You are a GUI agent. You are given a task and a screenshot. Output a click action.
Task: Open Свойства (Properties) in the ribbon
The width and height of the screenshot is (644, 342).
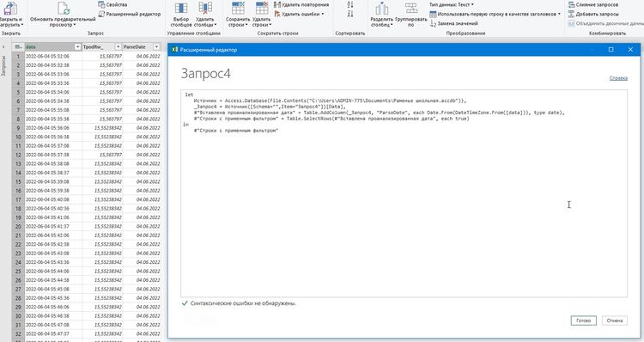113,4
